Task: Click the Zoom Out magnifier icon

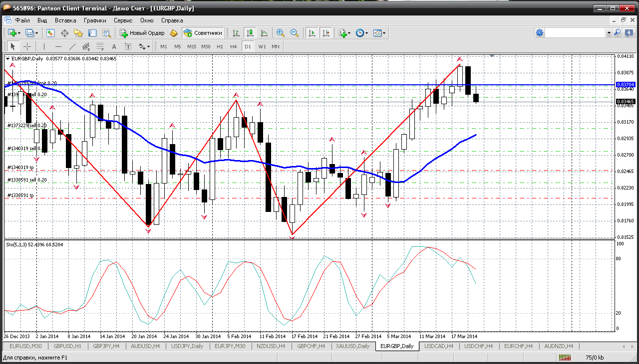Action: pyautogui.click(x=295, y=33)
